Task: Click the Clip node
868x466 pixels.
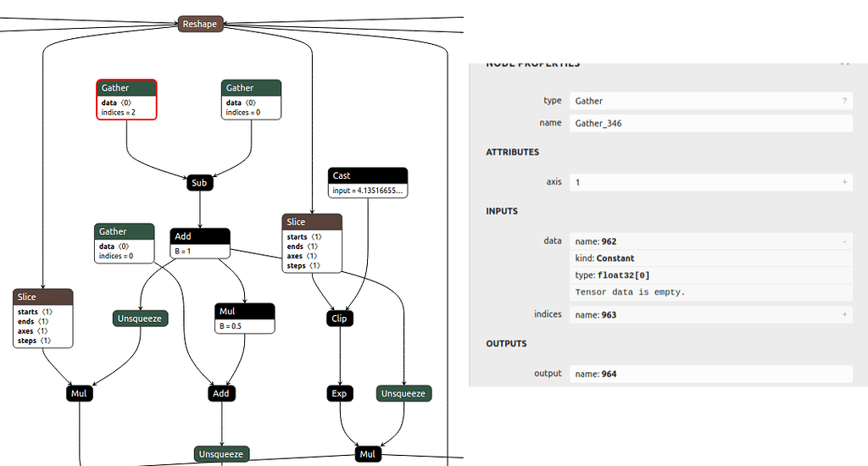Action: (339, 319)
